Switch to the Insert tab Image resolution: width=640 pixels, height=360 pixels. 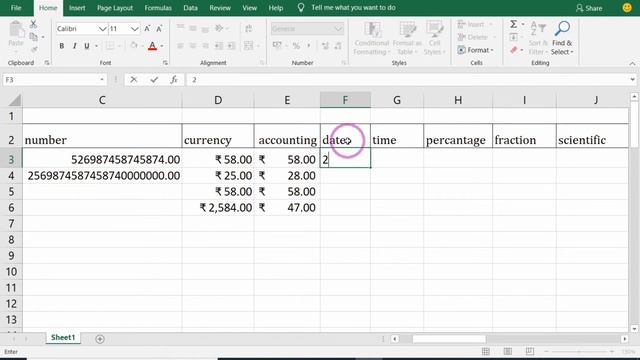click(77, 8)
